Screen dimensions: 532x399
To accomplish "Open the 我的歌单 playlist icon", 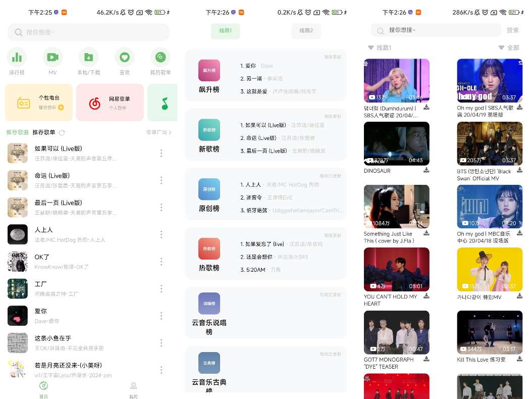I will tap(161, 57).
